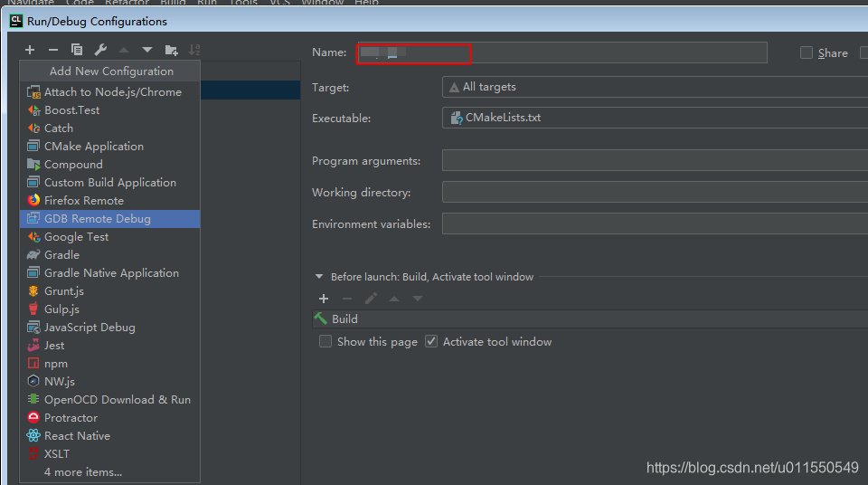Choose Gulp.js from the list
The image size is (868, 485).
tap(109, 309)
